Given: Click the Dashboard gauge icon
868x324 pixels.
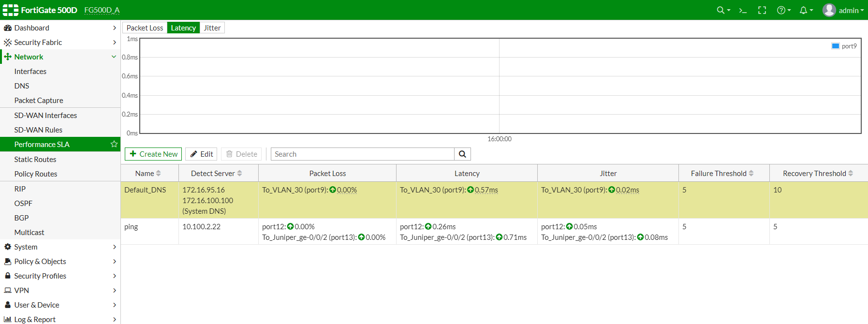Looking at the screenshot, I should point(8,28).
